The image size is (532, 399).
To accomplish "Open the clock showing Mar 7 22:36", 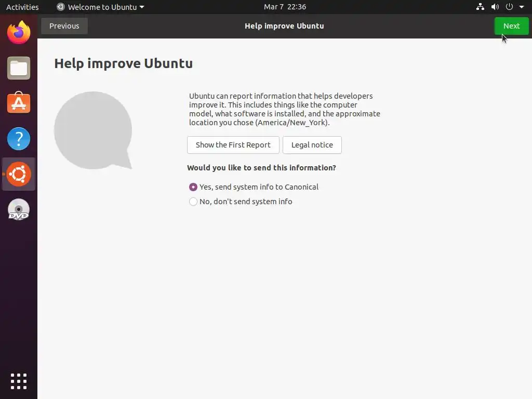I will 285,7.
